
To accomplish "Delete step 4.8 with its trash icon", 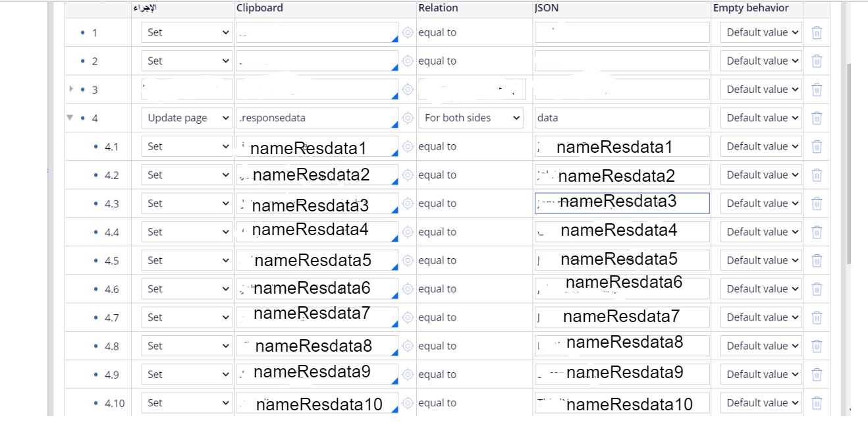I will [817, 345].
